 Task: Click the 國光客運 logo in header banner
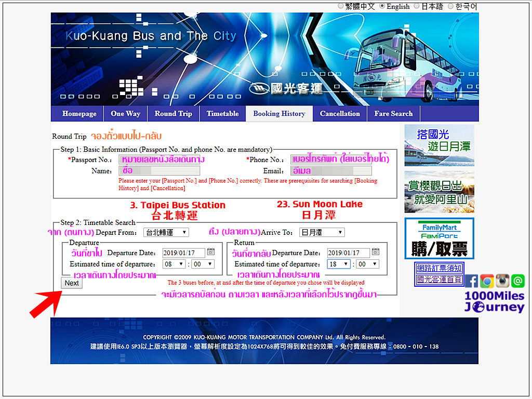[x=286, y=88]
